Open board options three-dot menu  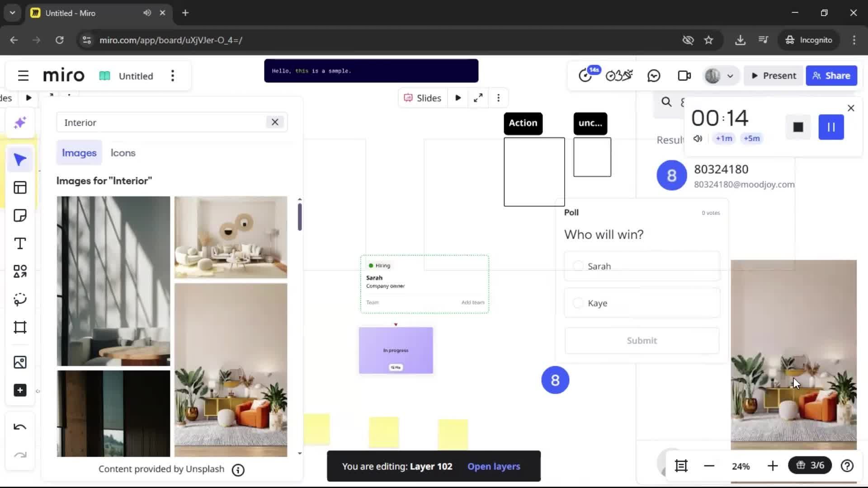coord(172,76)
